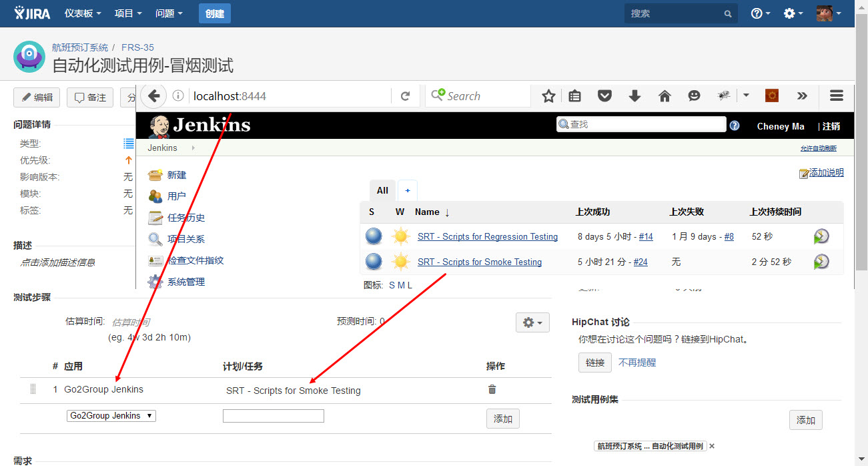Open the JIRA administration gear menu
Image resolution: width=868 pixels, height=466 pixels.
click(x=793, y=13)
